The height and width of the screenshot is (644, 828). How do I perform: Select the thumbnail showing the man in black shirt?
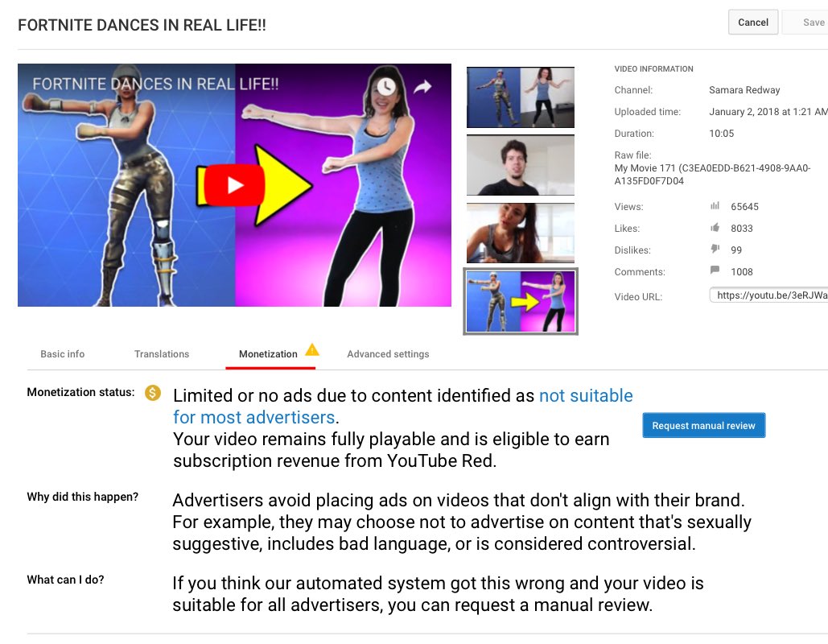tap(520, 165)
